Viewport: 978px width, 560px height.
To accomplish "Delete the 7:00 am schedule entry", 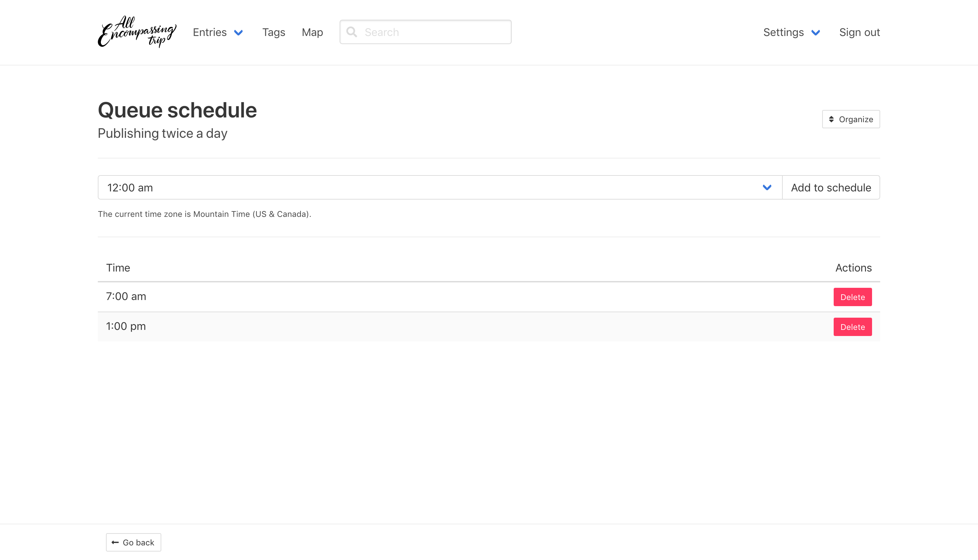I will pyautogui.click(x=852, y=297).
